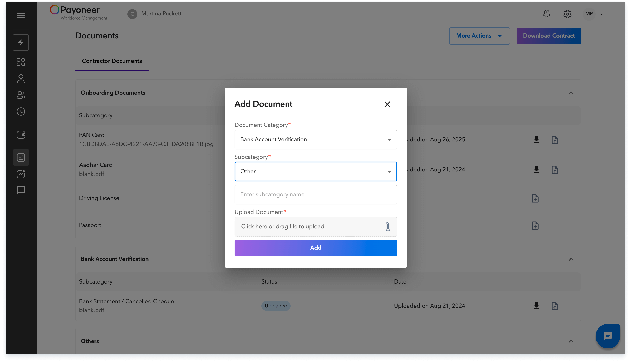Download the Bank Statement blank.pdf file
Viewport: 631px width, 364px height.
click(536, 306)
